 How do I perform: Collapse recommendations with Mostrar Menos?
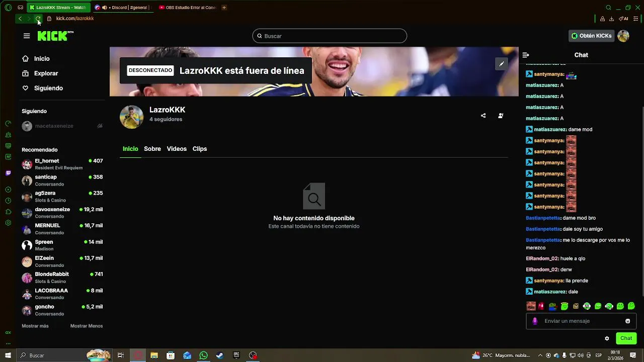coord(87,326)
